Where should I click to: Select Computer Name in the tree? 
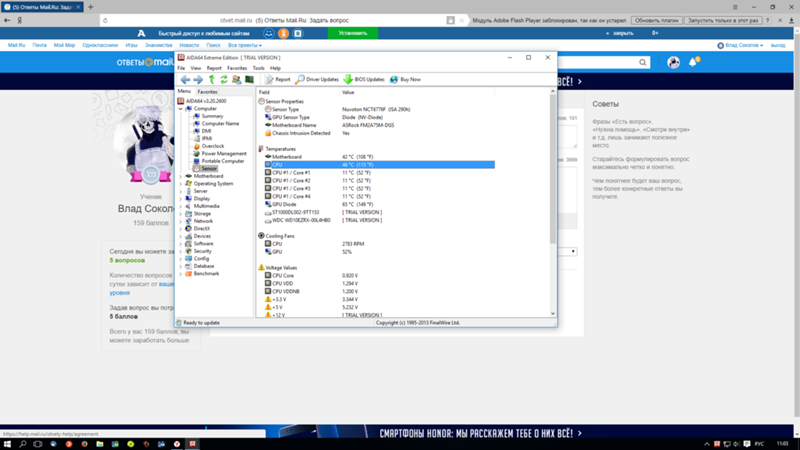tap(220, 123)
